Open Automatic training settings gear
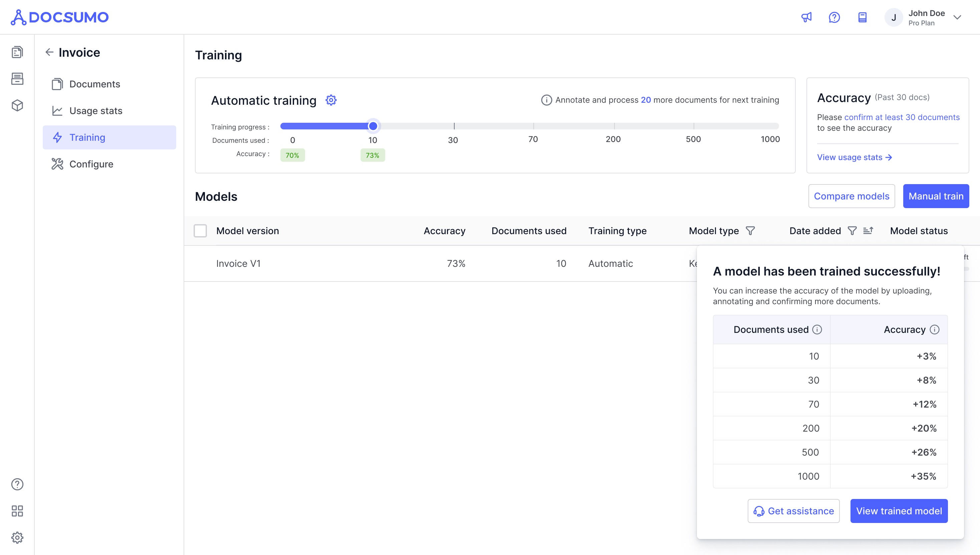 click(x=331, y=100)
